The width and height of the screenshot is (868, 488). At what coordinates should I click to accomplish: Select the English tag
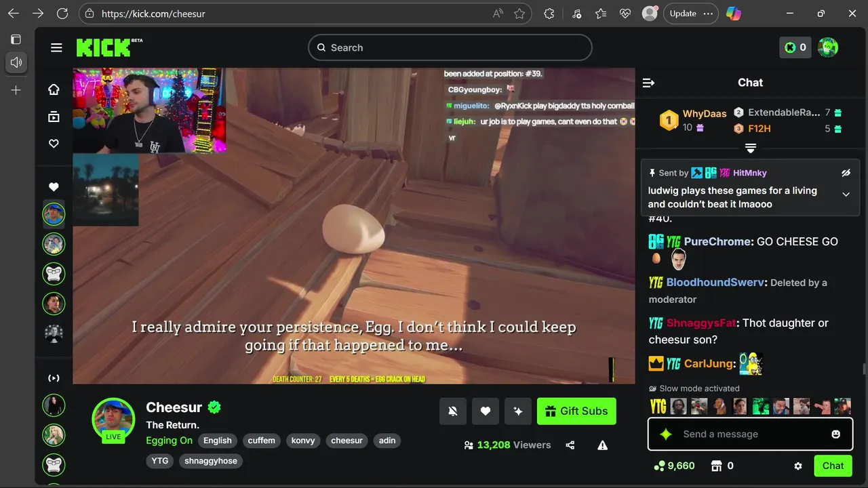[218, 441]
